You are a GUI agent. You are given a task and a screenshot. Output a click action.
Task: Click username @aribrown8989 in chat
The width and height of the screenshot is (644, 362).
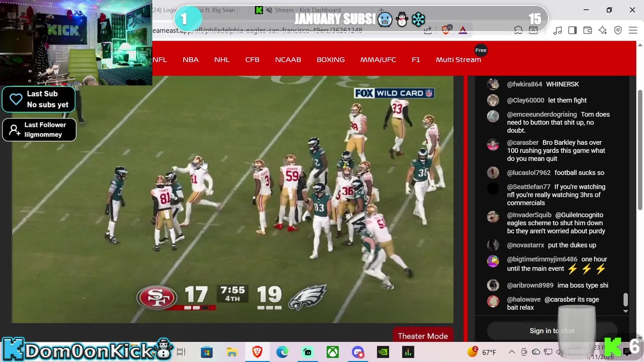(530, 285)
